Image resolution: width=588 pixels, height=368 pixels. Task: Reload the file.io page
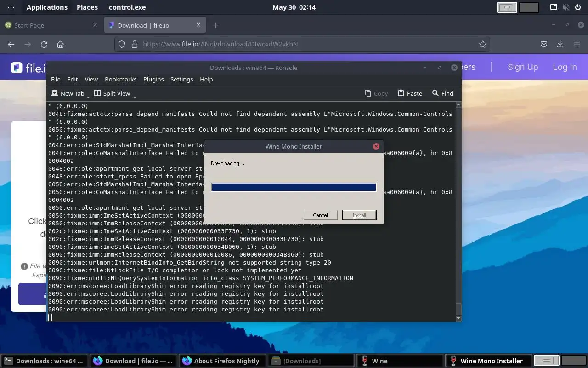click(x=44, y=44)
